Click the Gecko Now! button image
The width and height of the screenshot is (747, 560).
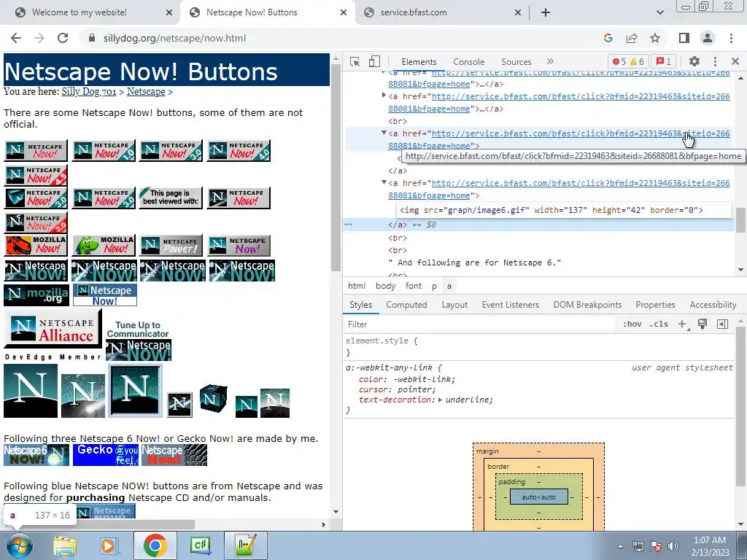point(106,455)
